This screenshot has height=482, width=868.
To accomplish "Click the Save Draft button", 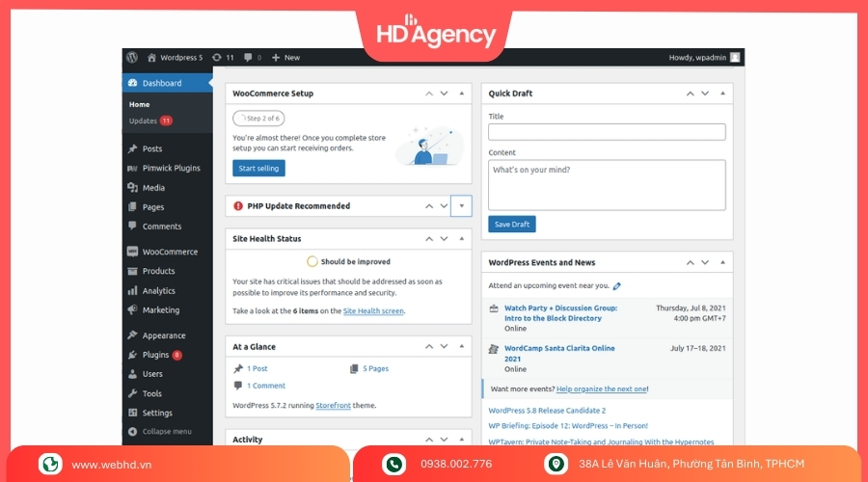I will pos(511,224).
